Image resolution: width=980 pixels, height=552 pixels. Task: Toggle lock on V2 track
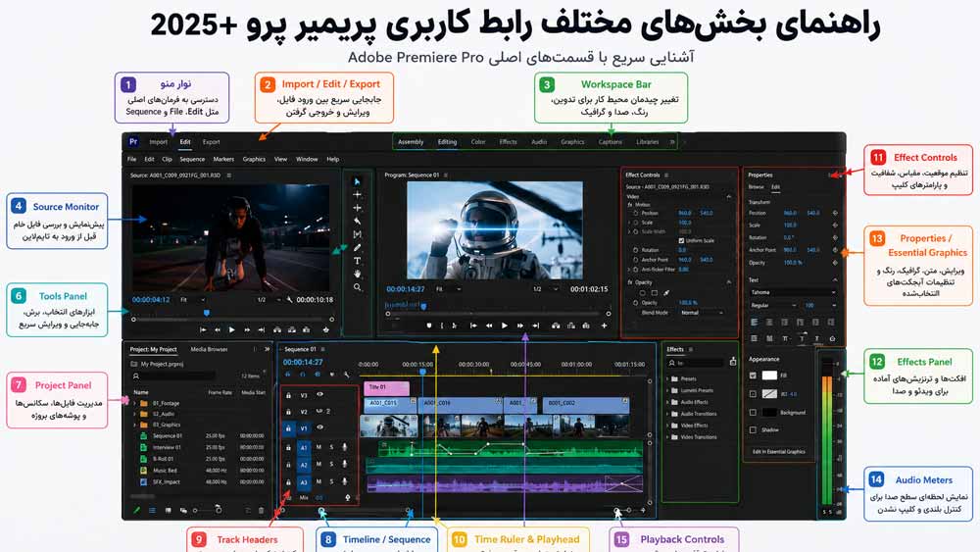pos(288,412)
